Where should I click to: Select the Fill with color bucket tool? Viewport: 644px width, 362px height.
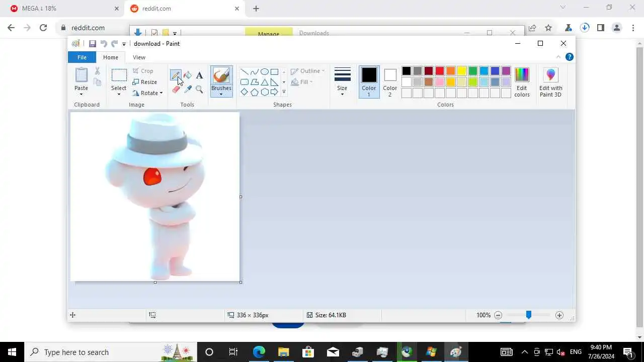(188, 75)
